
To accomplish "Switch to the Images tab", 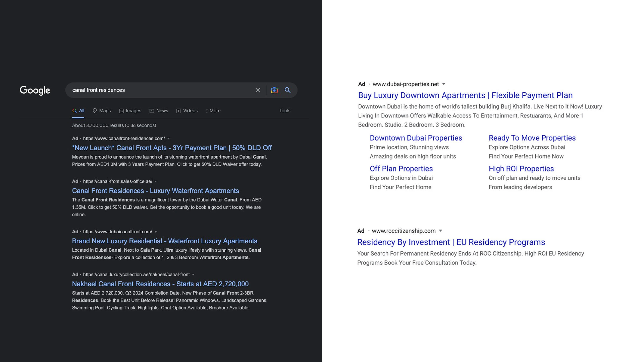I will tap(130, 111).
